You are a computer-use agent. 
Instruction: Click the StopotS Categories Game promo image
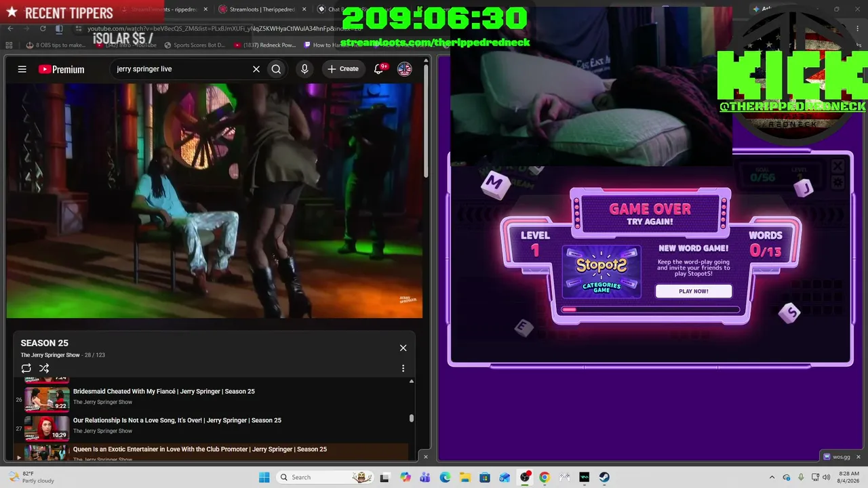click(x=601, y=271)
